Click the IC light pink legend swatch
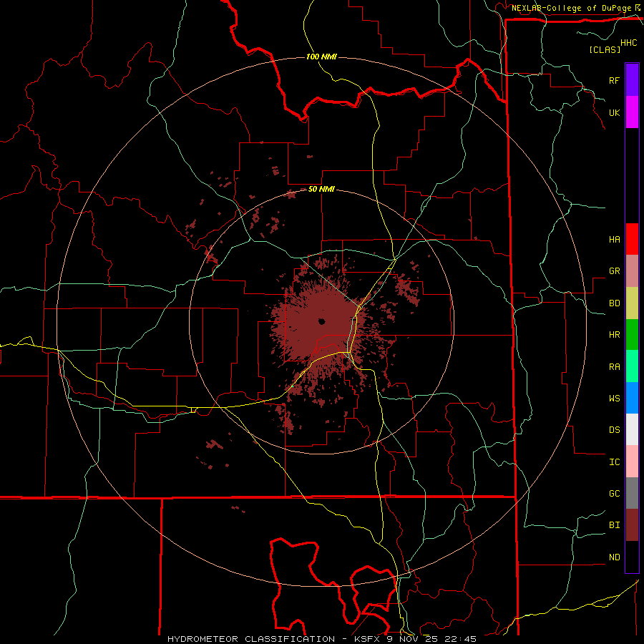The width and height of the screenshot is (644, 644). pos(632,462)
